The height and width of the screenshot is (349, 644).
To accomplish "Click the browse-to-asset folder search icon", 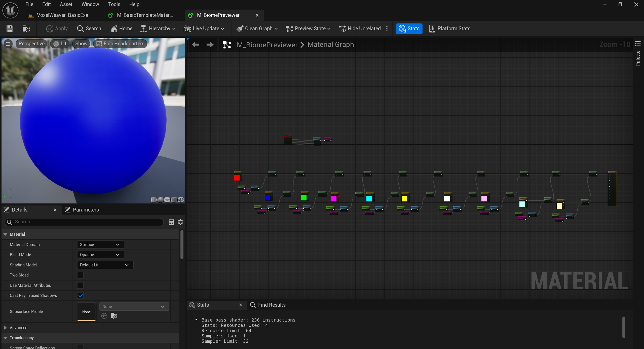I will pos(114,316).
